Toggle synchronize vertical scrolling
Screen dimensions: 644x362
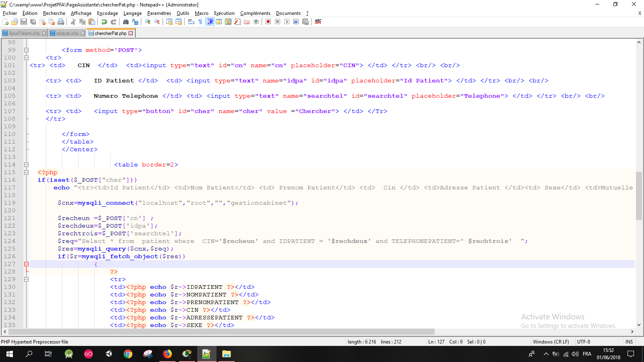click(169, 22)
